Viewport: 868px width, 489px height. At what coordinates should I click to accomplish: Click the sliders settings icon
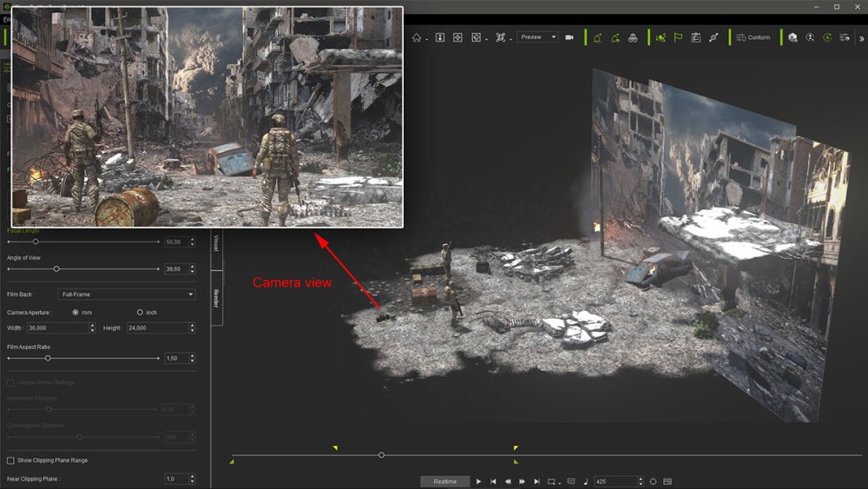[845, 37]
